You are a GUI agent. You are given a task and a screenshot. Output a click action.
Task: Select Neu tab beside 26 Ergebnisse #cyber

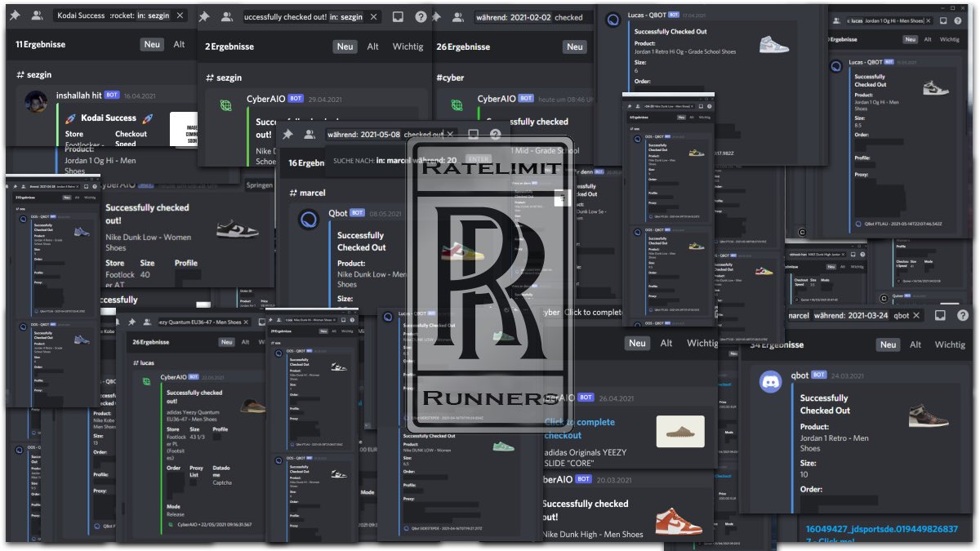click(575, 47)
